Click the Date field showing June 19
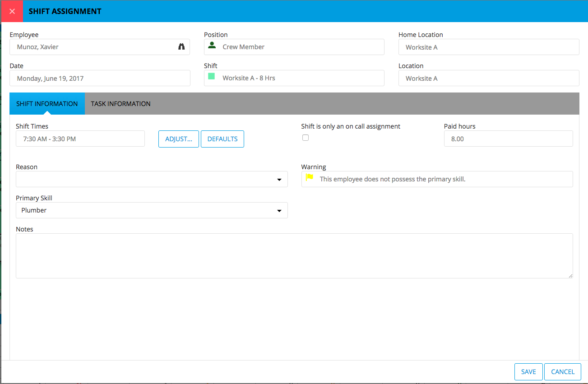The height and width of the screenshot is (384, 588). pyautogui.click(x=100, y=78)
